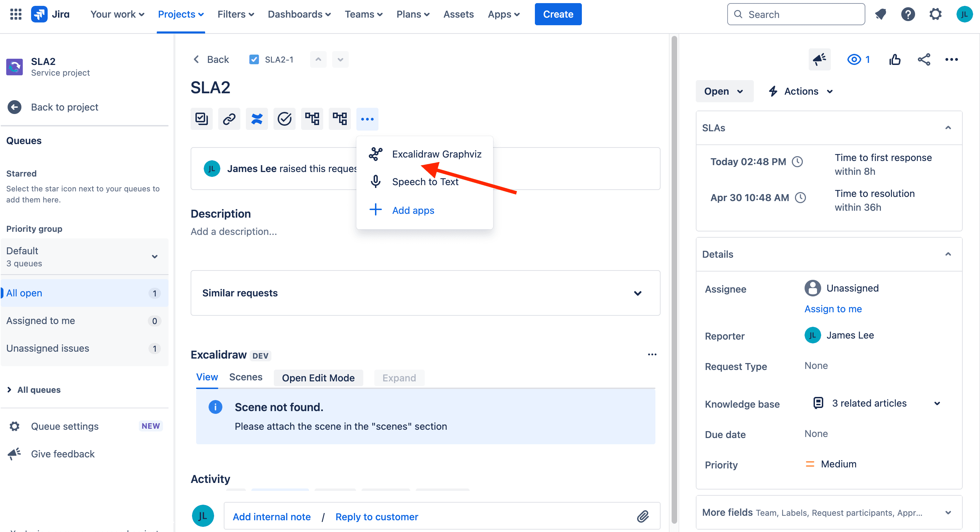Click the checklist circle-check icon
This screenshot has height=532, width=980.
pos(284,119)
